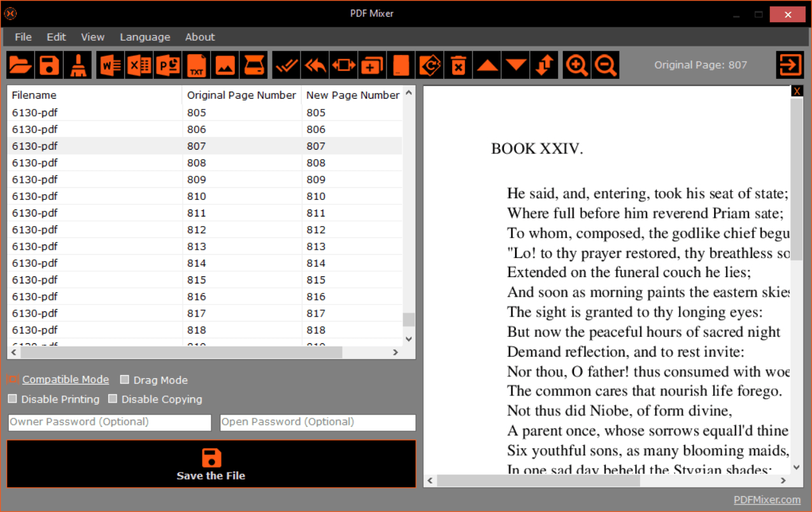Click the preview pane scroll-down arrow
Screen dimensions: 812x512
pos(796,467)
